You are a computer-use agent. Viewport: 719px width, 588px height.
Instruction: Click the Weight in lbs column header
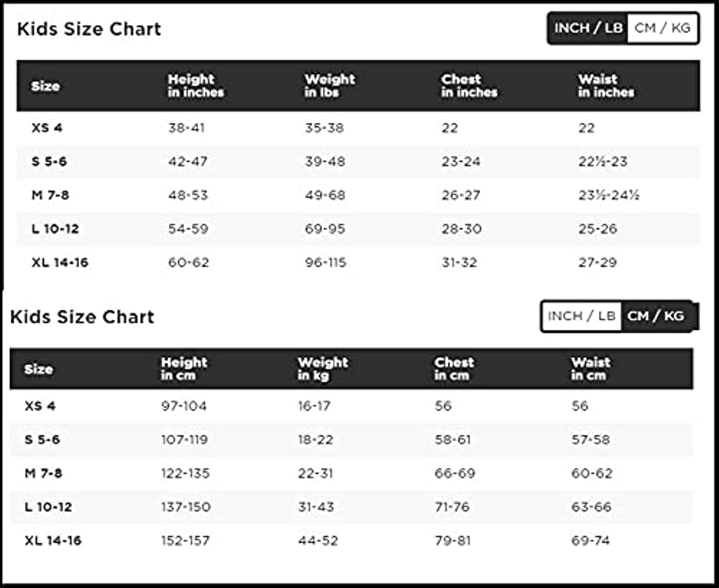pos(329,86)
